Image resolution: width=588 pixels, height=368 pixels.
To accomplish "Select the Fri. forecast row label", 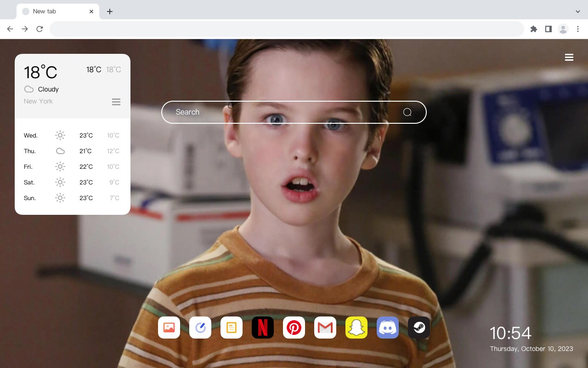I will [28, 167].
